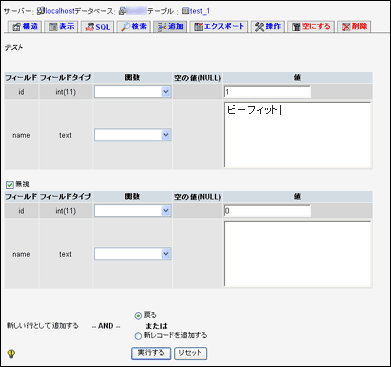Screen dimensions: 391x367
Task: Click the テスト table comment text
Action: [x=14, y=48]
